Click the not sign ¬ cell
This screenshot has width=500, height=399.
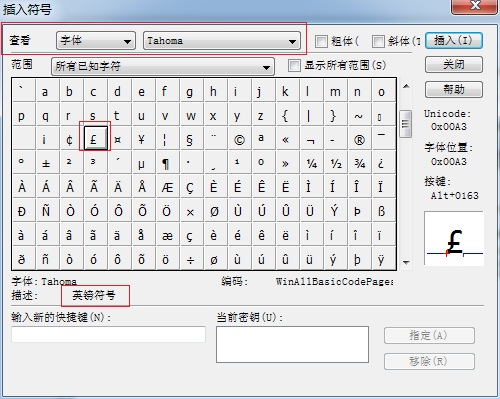[311, 138]
